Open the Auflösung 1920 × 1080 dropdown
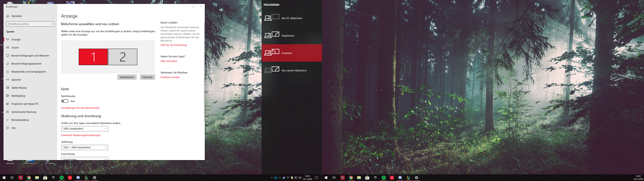Viewport: 644px width, 181px height. 85,147
